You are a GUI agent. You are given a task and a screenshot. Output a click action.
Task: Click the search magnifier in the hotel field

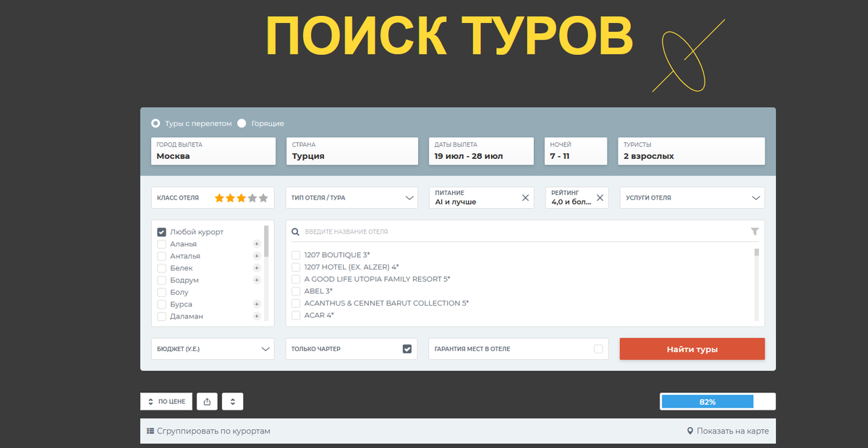coord(296,231)
